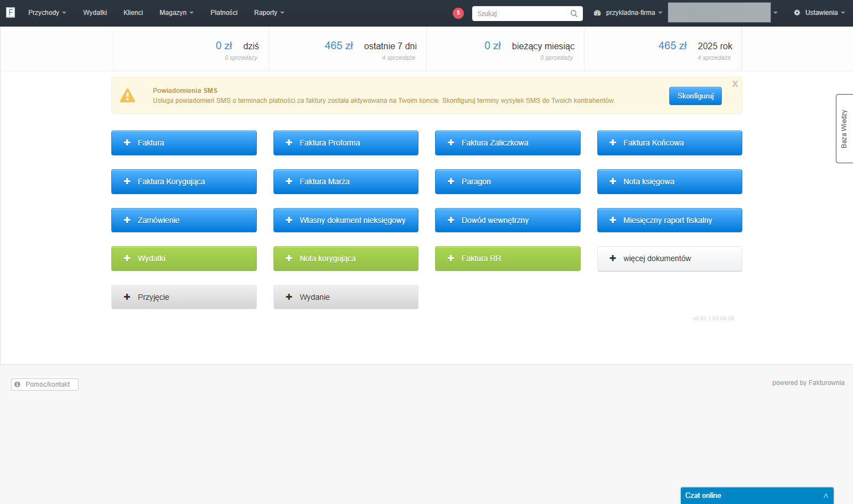Create a new Faktura Korygująca
Viewport: 853px width, 504px height.
184,181
